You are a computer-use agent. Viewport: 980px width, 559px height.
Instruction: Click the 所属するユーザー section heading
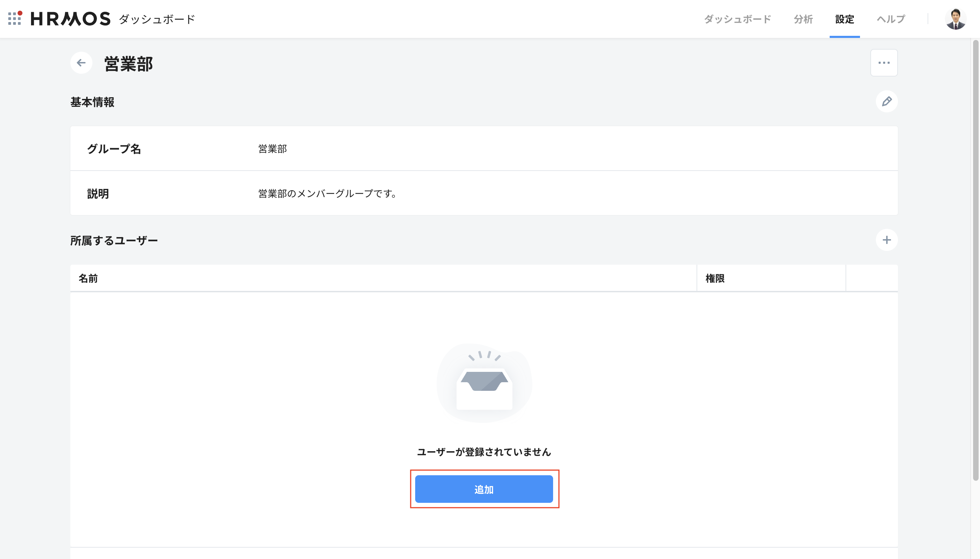pyautogui.click(x=114, y=241)
